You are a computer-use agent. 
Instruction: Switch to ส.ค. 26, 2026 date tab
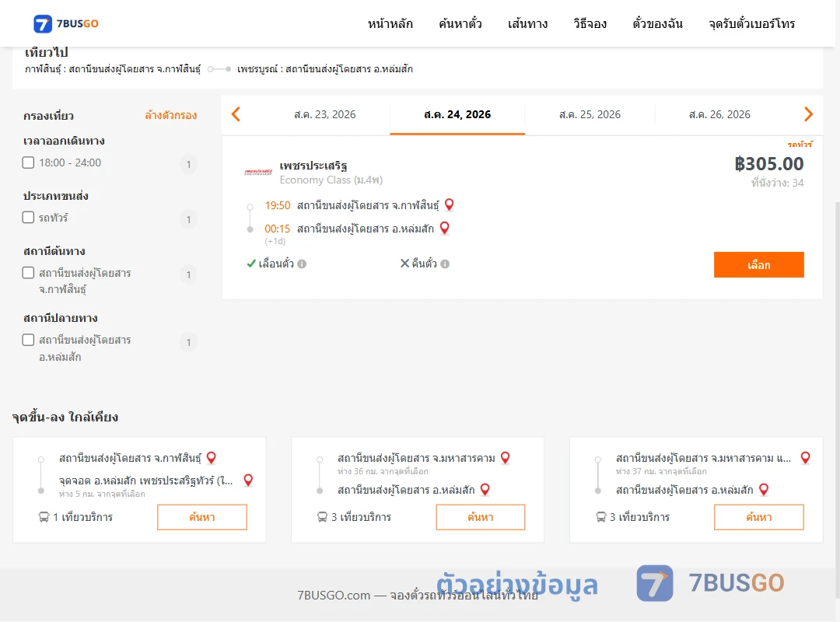[x=719, y=114]
